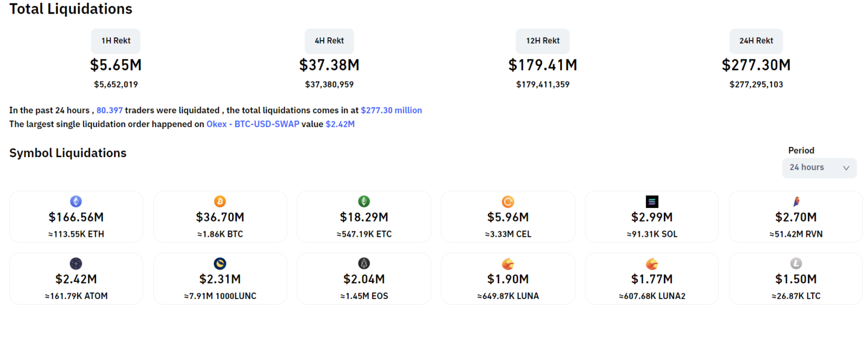Click the 1000LUNC coin icon
This screenshot has width=868, height=342.
pos(220,263)
